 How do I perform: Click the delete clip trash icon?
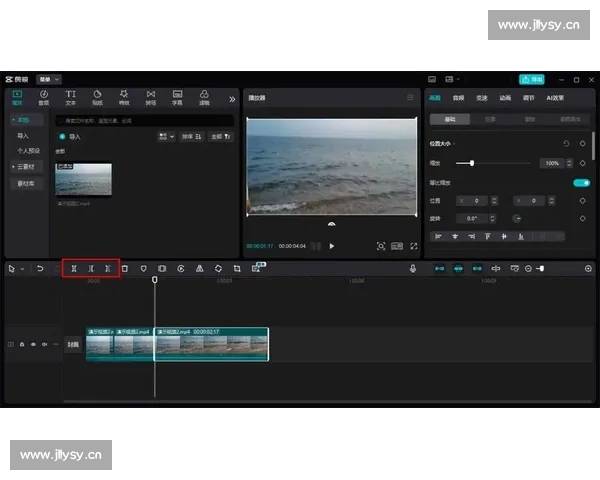point(125,268)
